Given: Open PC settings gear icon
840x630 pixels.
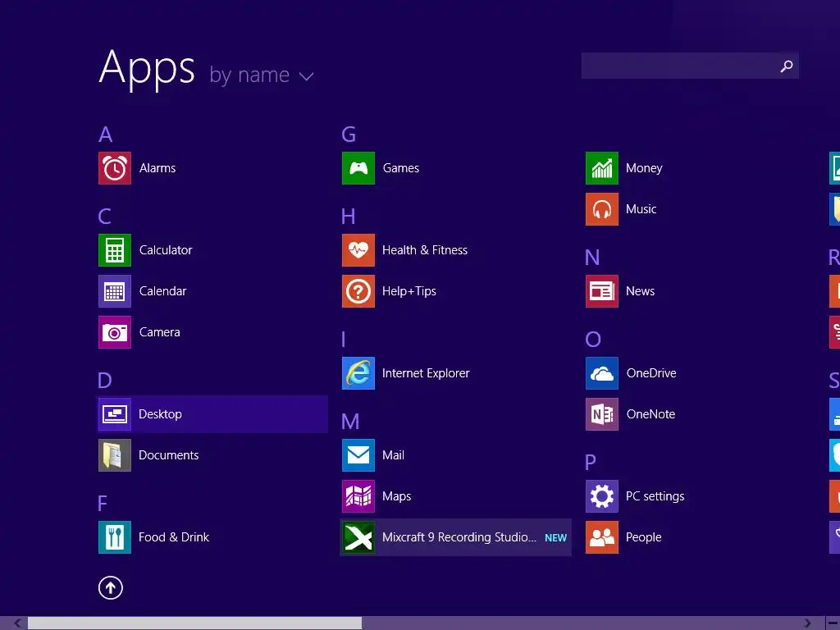Looking at the screenshot, I should coord(602,496).
